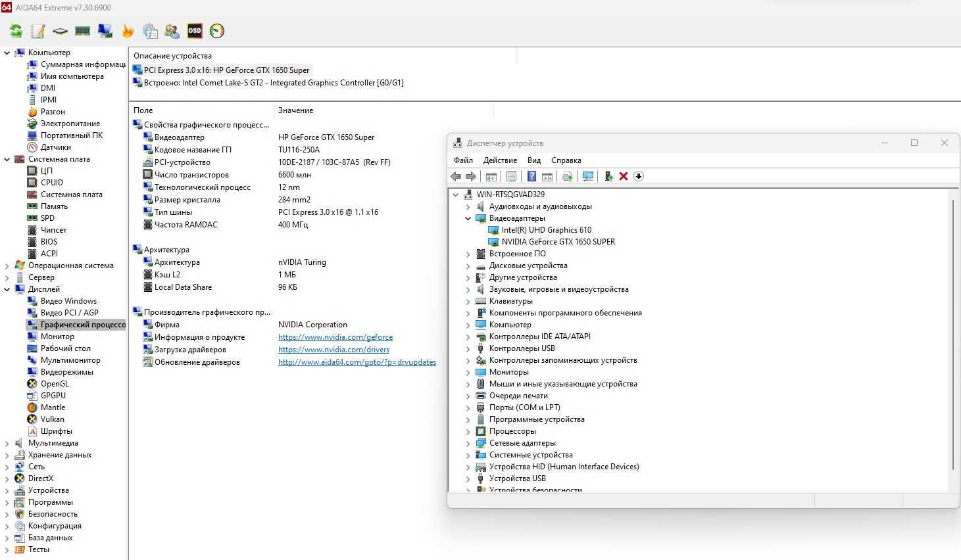Expand the Хранение данных node
The height and width of the screenshot is (560, 961).
tap(7, 455)
